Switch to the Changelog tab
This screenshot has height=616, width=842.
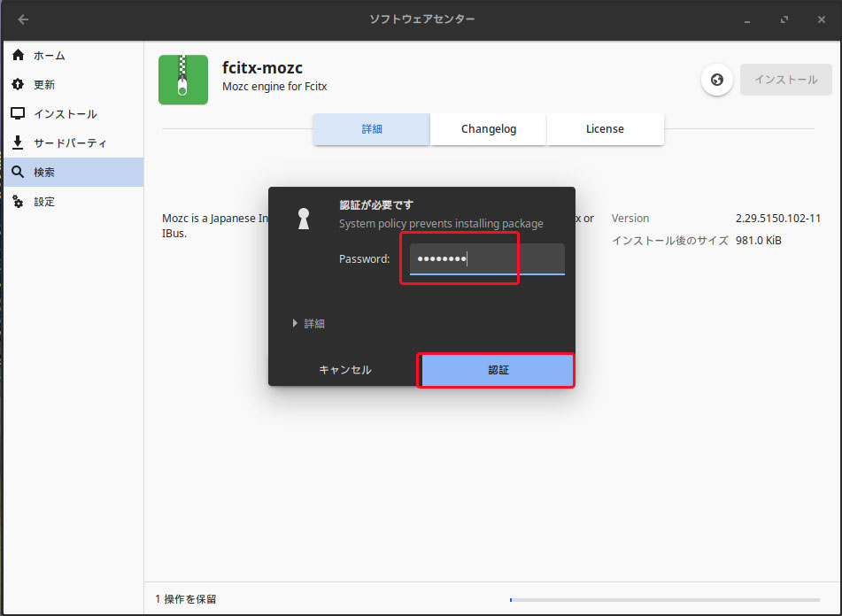(489, 129)
